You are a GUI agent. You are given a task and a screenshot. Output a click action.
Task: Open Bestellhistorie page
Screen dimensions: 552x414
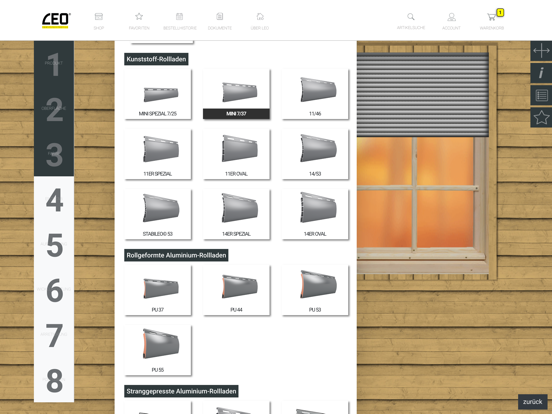pos(180,21)
